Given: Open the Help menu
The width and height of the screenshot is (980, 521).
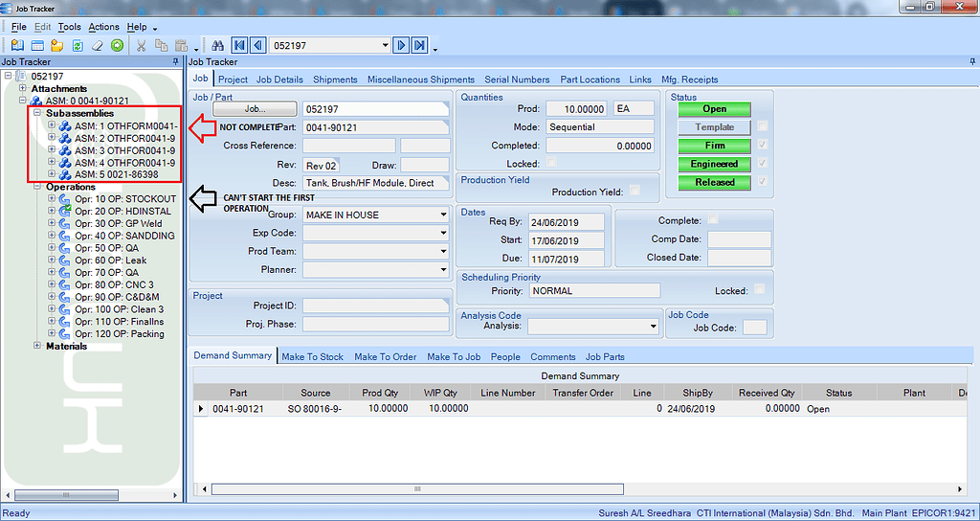Looking at the screenshot, I should [x=137, y=27].
